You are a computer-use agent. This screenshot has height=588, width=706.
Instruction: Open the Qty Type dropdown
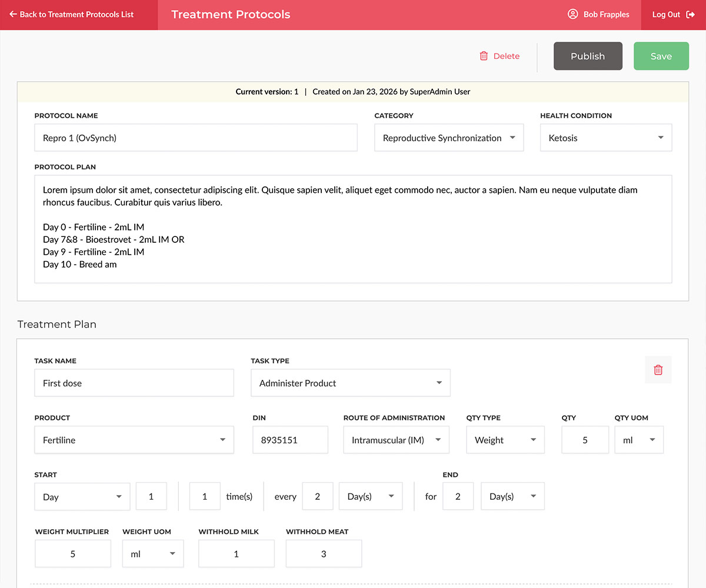pyautogui.click(x=505, y=440)
